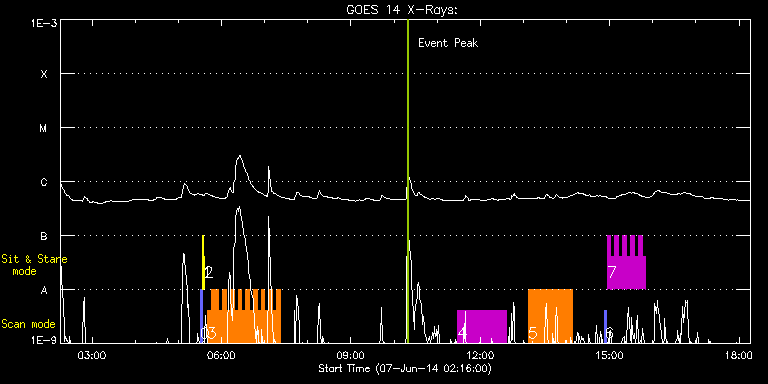This screenshot has width=768, height=384.
Task: Click the 'Sit & Stare mode' label
Action: [x=34, y=265]
